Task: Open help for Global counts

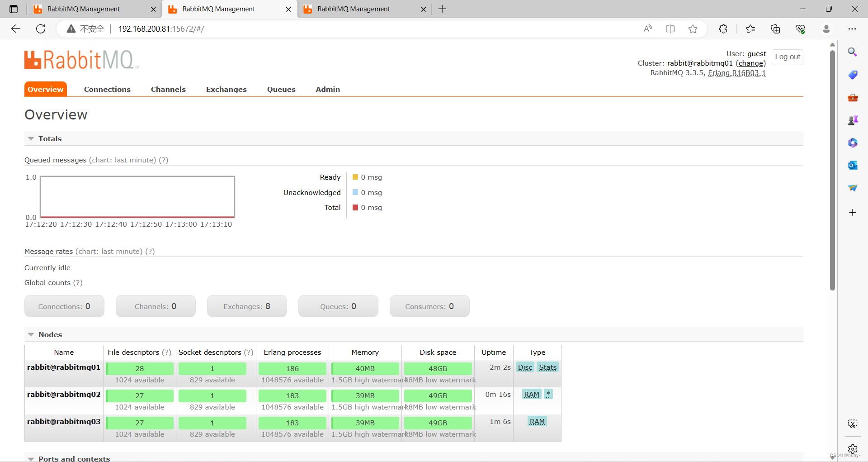Action: pos(78,283)
